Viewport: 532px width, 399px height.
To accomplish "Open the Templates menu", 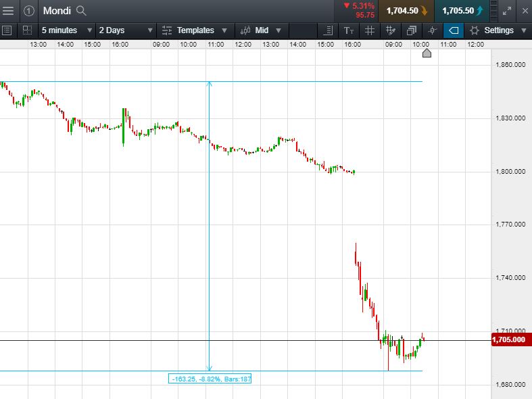I will pyautogui.click(x=195, y=30).
